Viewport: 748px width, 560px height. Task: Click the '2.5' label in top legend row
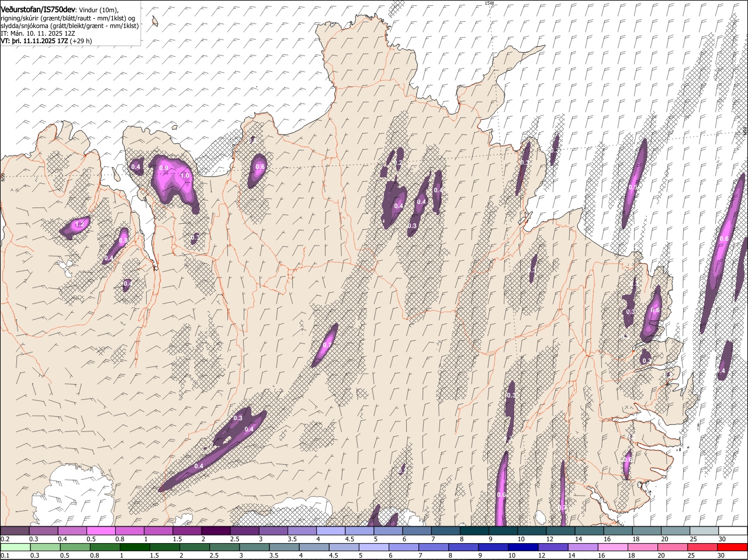(x=235, y=538)
